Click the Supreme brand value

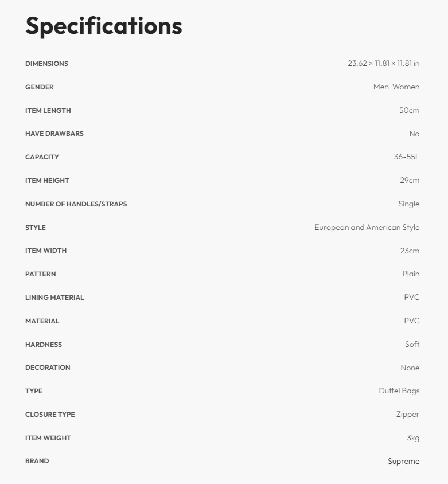pos(403,461)
